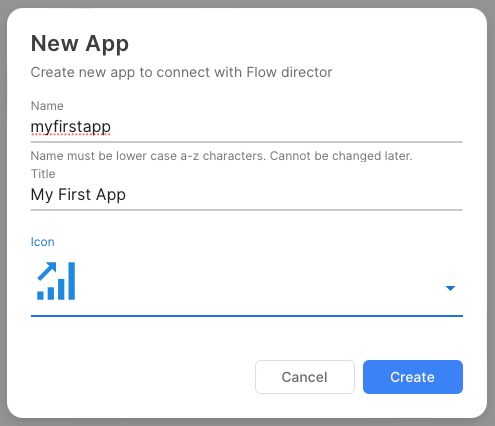The image size is (495, 426).
Task: Click the red-underlined myfirstapp text
Action: click(x=71, y=127)
